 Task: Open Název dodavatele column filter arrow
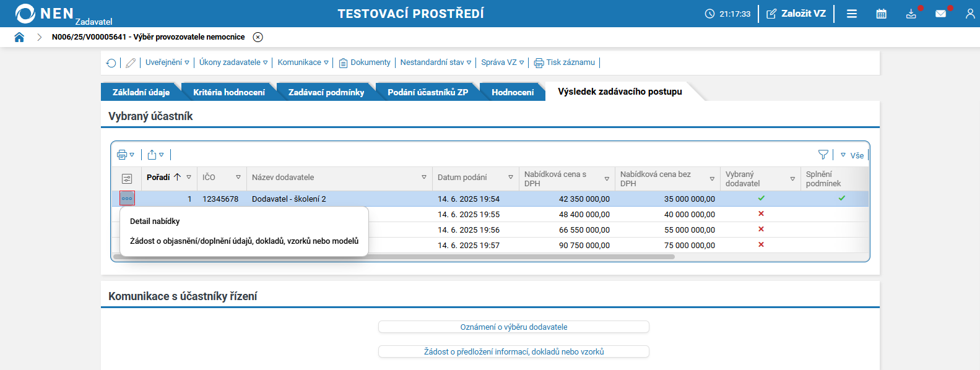tap(424, 178)
